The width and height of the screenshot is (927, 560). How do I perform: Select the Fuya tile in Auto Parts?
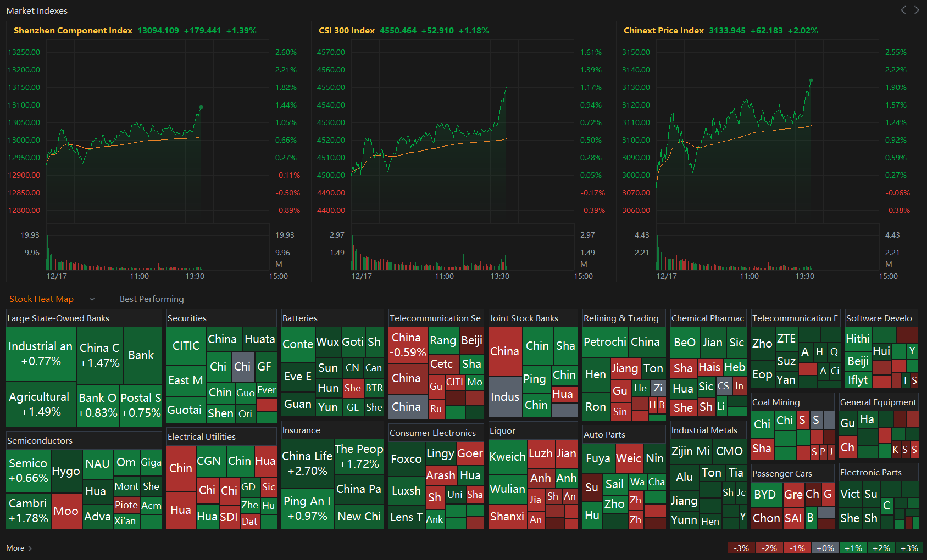[x=598, y=458]
